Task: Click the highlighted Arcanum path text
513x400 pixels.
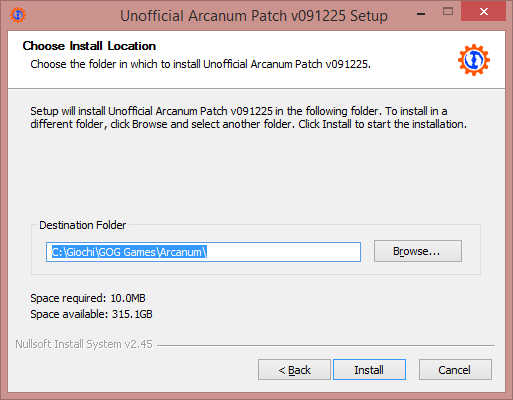Action: 129,252
